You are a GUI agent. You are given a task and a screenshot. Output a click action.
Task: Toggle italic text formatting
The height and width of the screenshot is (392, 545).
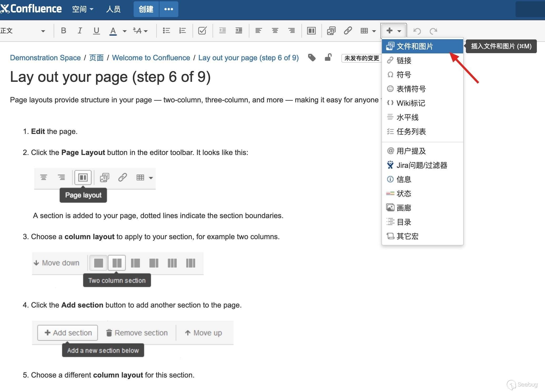pyautogui.click(x=80, y=31)
